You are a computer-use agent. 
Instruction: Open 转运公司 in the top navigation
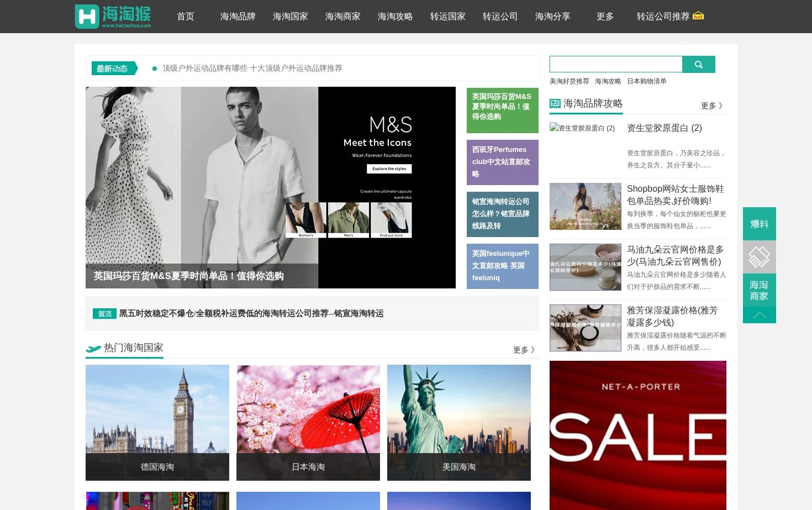(x=500, y=17)
